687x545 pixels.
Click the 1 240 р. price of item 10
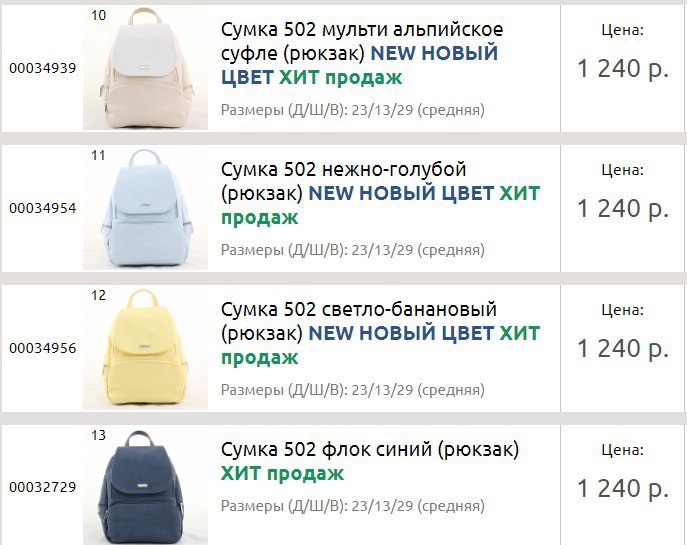pyautogui.click(x=623, y=69)
